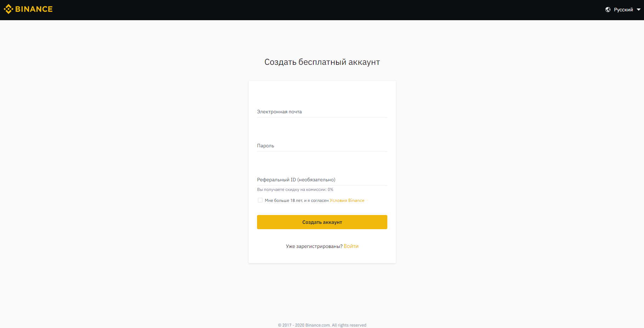This screenshot has height=328, width=644.
Task: Focus the Электронная почта email field
Action: point(322,112)
